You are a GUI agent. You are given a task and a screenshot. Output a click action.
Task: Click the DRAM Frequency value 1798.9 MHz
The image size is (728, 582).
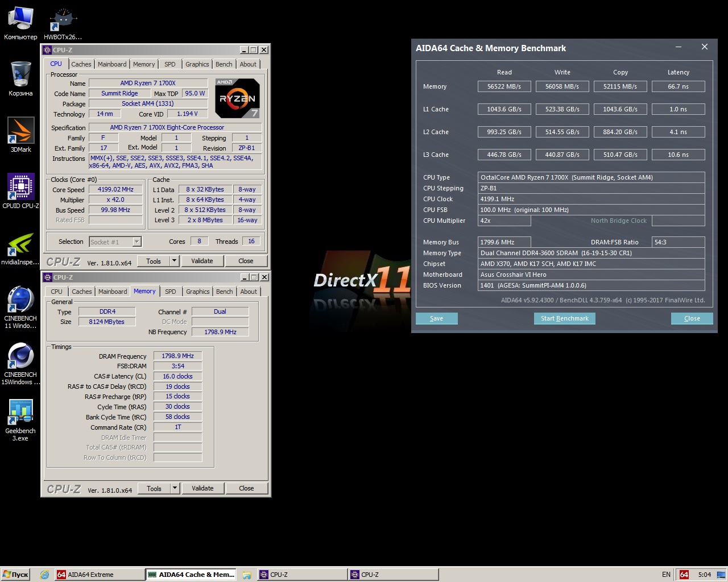(177, 356)
